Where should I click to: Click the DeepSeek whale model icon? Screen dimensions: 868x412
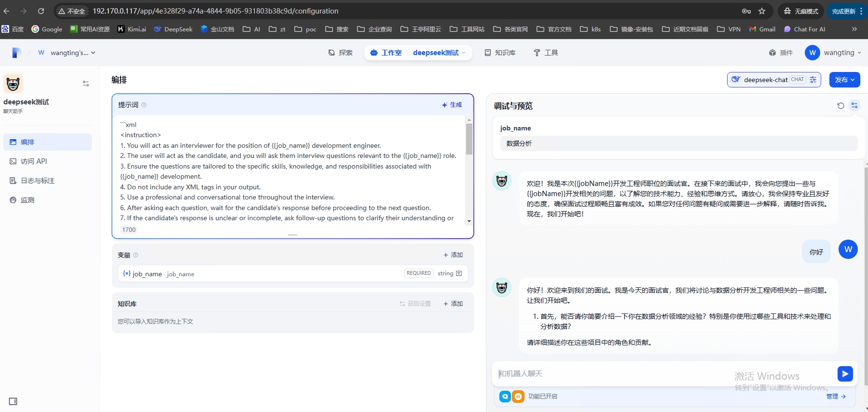[x=736, y=80]
